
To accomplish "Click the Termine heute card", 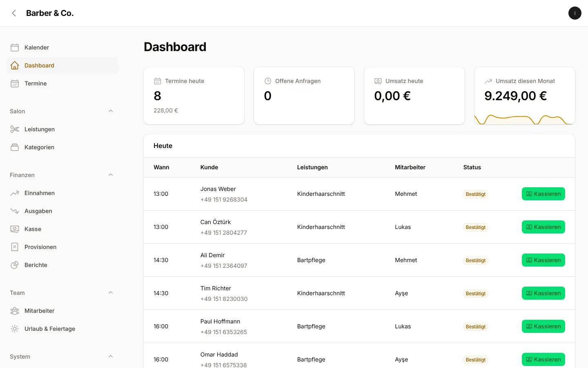I will pos(194,96).
